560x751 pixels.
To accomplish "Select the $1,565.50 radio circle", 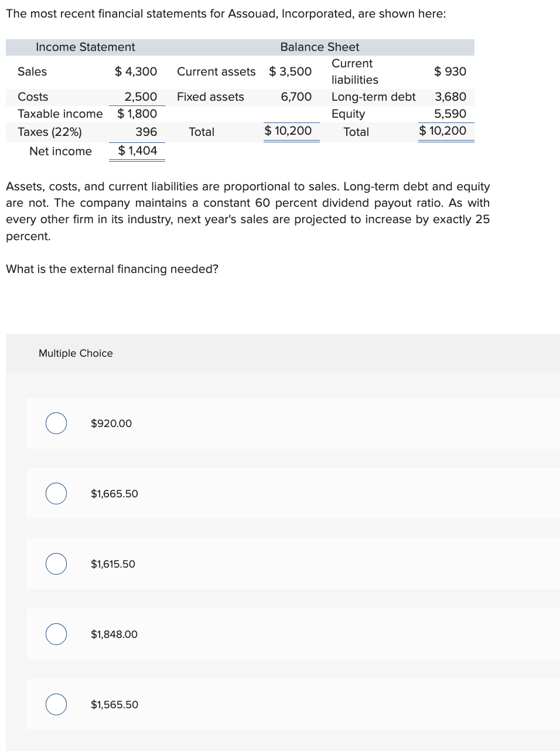I will pyautogui.click(x=56, y=704).
